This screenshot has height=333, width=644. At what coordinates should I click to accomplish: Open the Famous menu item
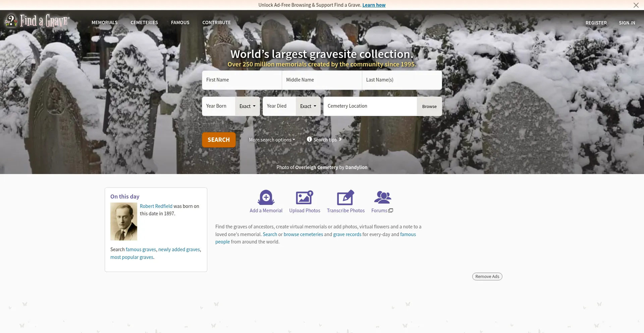tap(180, 22)
